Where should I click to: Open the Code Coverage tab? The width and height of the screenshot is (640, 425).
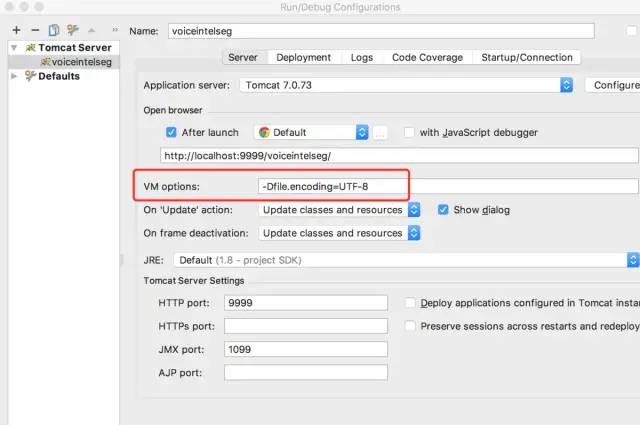click(x=427, y=58)
